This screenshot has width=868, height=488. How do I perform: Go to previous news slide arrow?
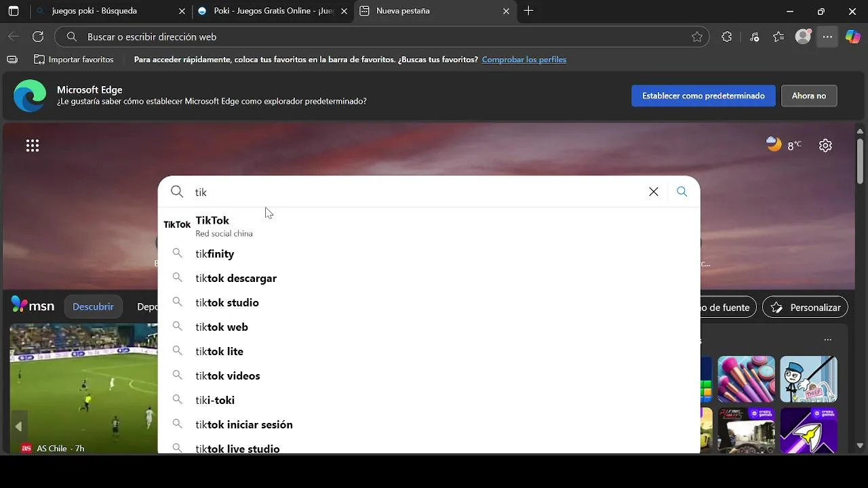click(18, 426)
